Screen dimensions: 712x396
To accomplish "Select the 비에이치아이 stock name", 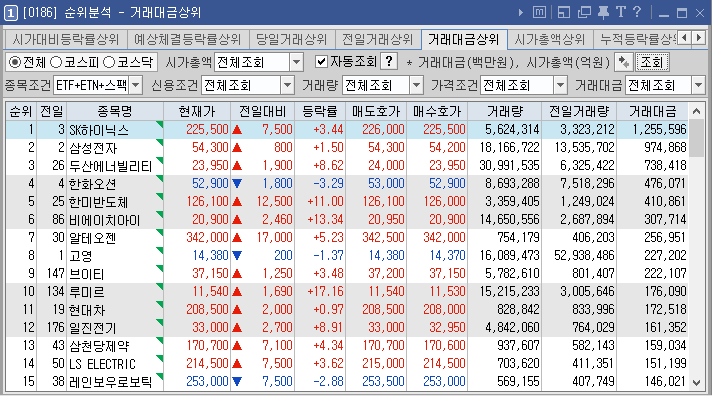I will (x=104, y=220).
